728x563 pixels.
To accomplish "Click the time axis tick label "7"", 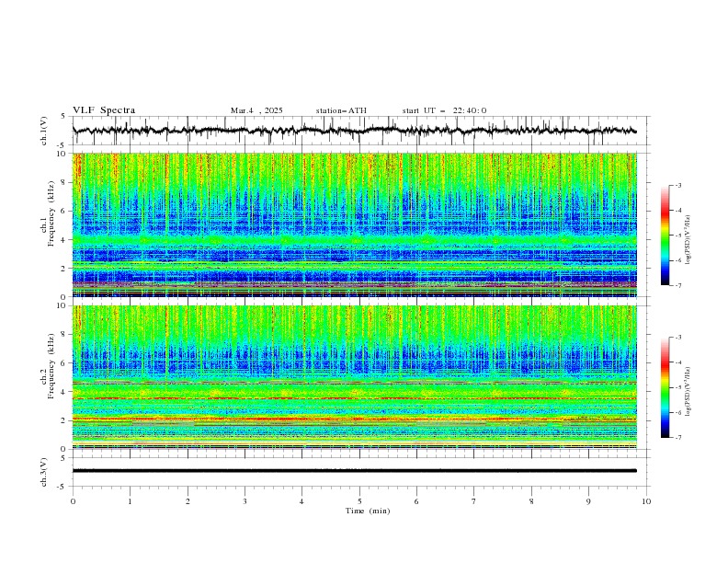I will tap(474, 501).
